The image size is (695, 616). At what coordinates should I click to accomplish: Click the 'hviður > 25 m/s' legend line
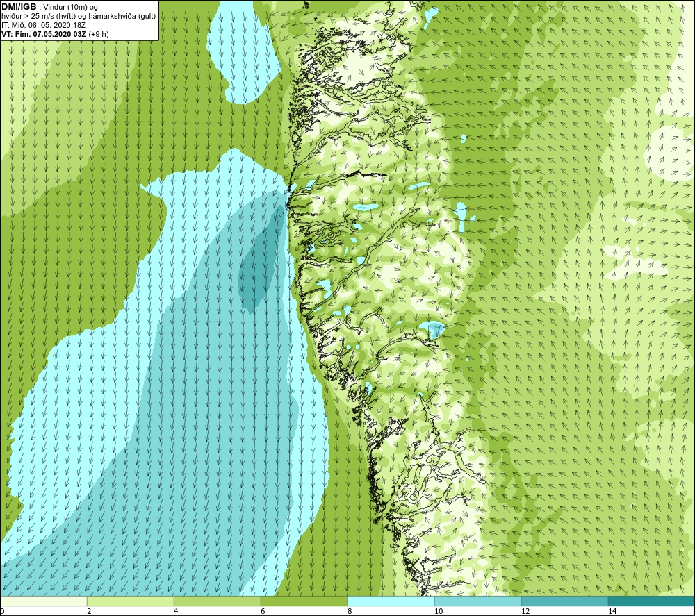click(x=79, y=16)
